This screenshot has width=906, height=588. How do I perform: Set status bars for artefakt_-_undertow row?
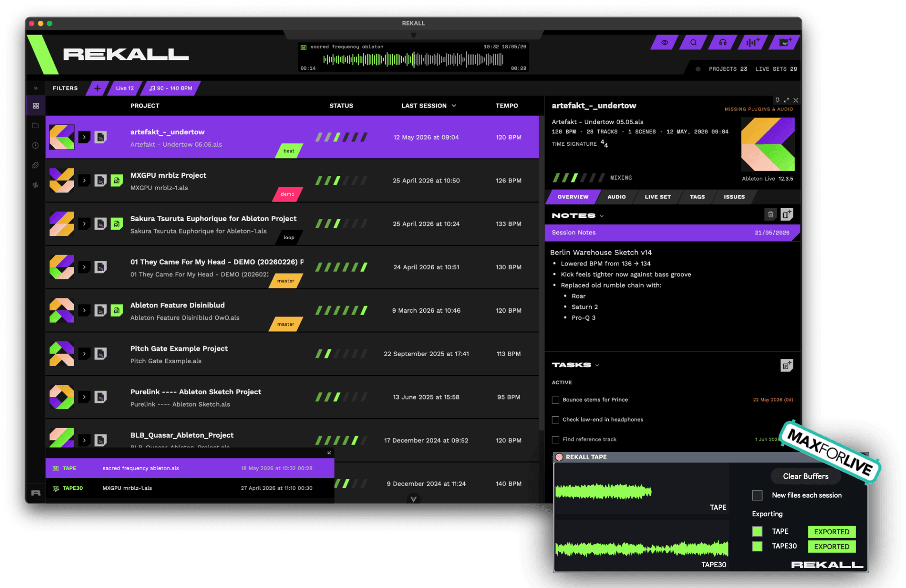tap(341, 137)
